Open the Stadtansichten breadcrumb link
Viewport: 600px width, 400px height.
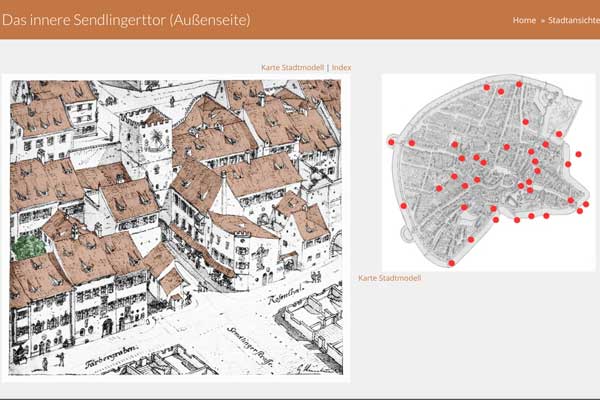(574, 20)
